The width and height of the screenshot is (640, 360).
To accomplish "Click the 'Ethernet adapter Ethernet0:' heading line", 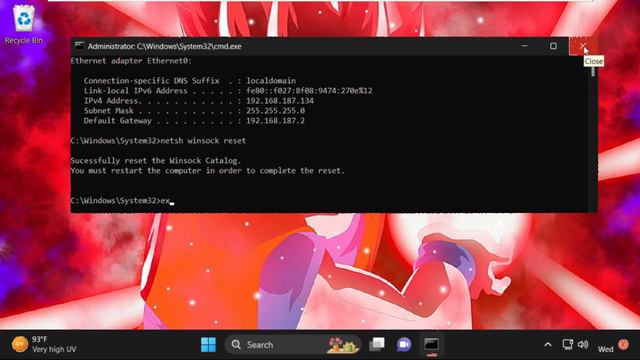I will tap(131, 61).
